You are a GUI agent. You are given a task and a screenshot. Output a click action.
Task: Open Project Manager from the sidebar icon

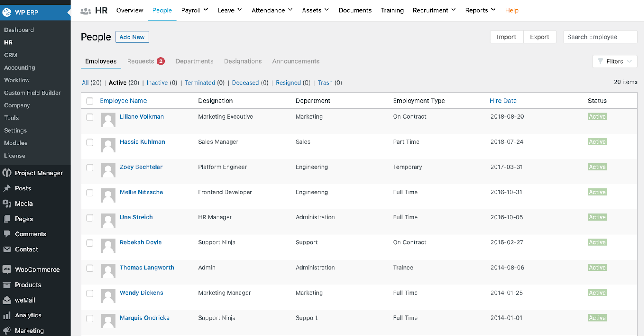[7, 173]
